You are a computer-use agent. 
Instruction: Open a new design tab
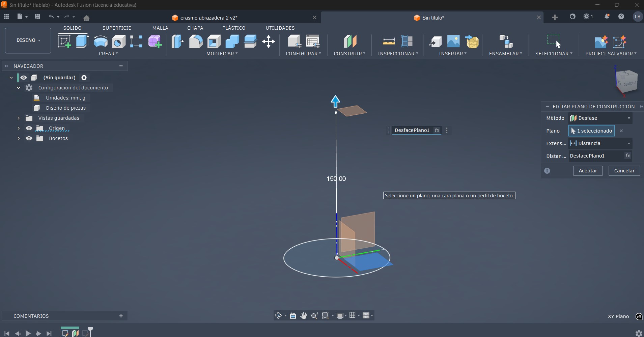pos(555,17)
